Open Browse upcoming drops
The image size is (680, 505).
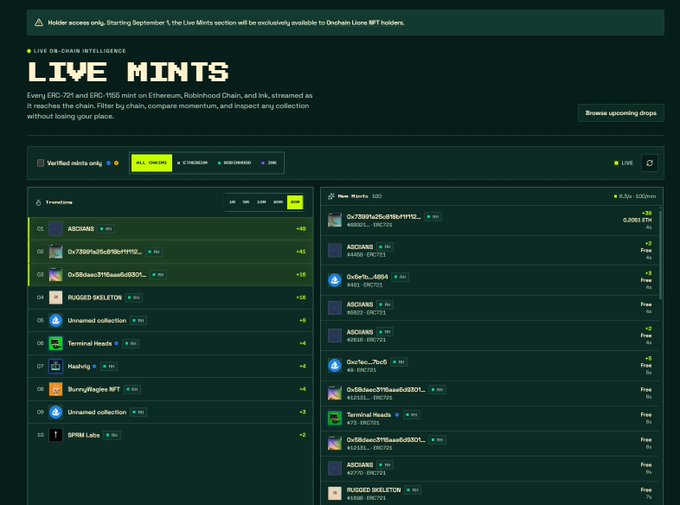tap(621, 113)
